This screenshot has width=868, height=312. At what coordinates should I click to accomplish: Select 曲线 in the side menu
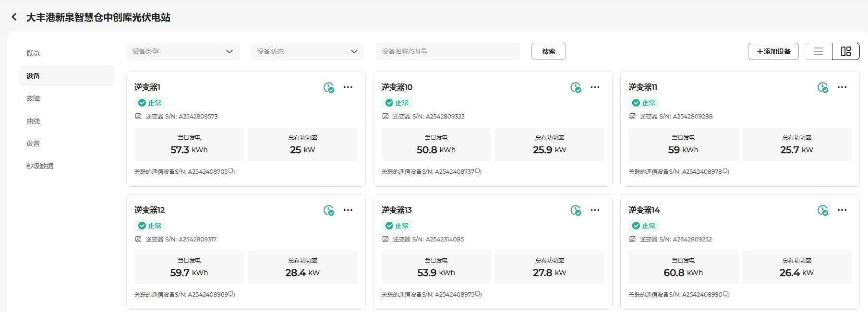33,121
